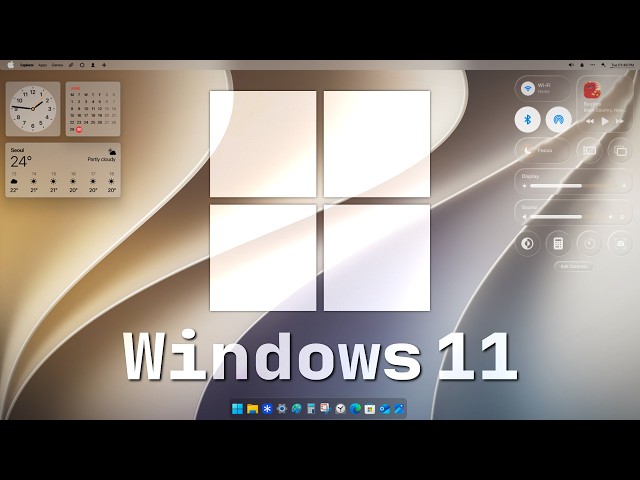The height and width of the screenshot is (480, 640).
Task: Click the Seoul weather widget temperature 24°
Action: point(21,162)
